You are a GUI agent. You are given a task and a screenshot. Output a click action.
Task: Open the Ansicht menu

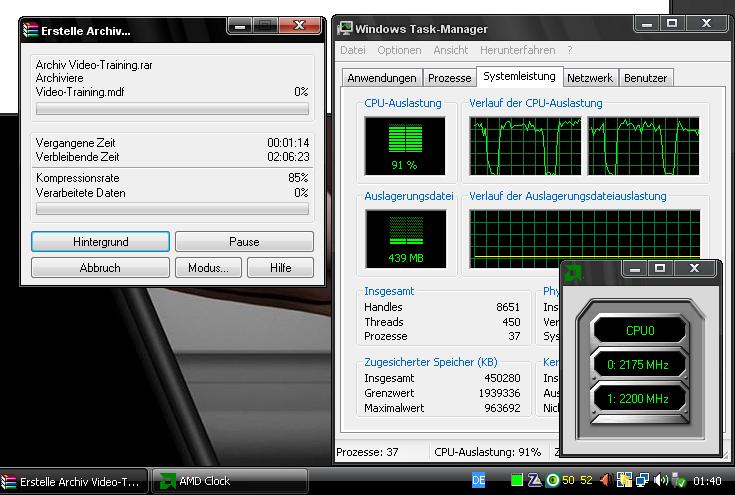[450, 50]
